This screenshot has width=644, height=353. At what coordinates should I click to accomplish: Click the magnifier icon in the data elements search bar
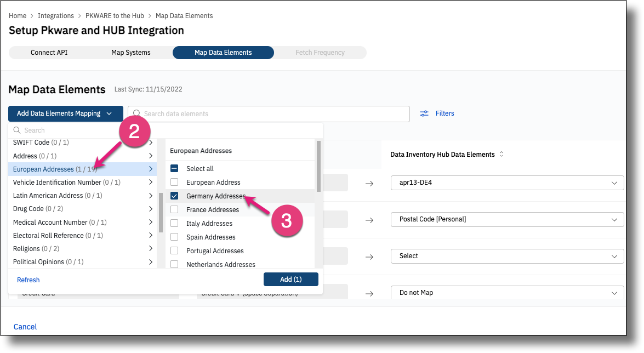pyautogui.click(x=136, y=113)
